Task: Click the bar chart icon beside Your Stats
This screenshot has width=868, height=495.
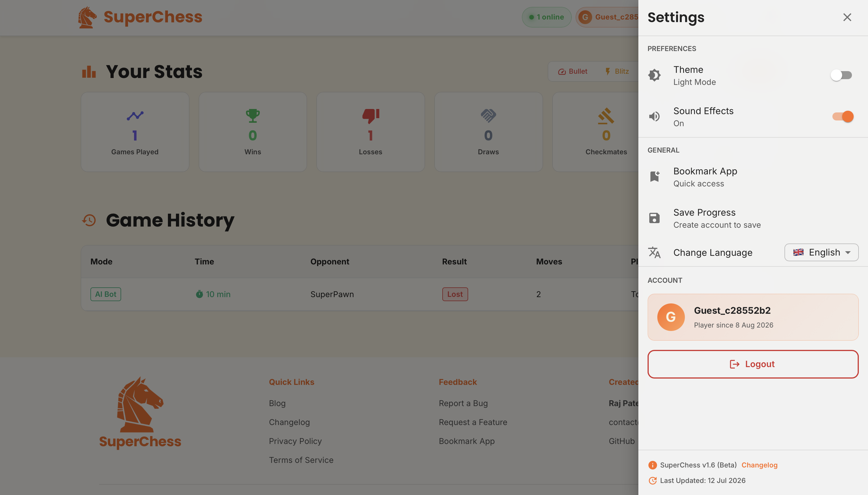Action: [x=89, y=72]
